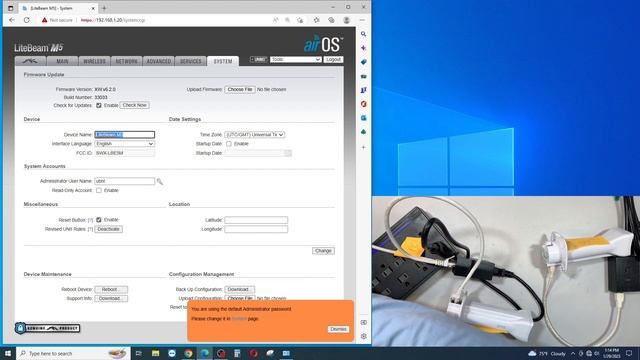Toggle the Startup Date Enable checkbox
This screenshot has height=360, width=640.
229,144
